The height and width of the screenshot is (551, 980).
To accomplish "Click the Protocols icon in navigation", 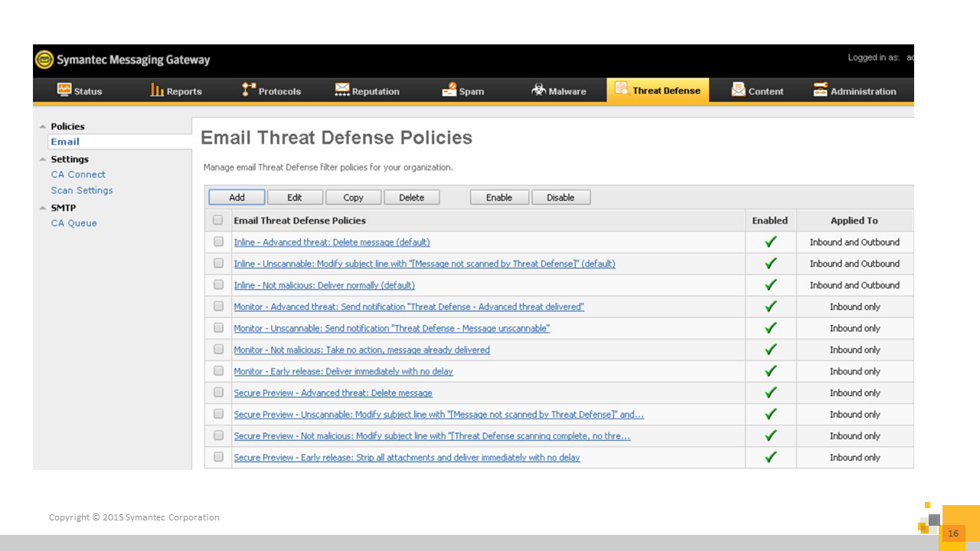I will pos(249,90).
